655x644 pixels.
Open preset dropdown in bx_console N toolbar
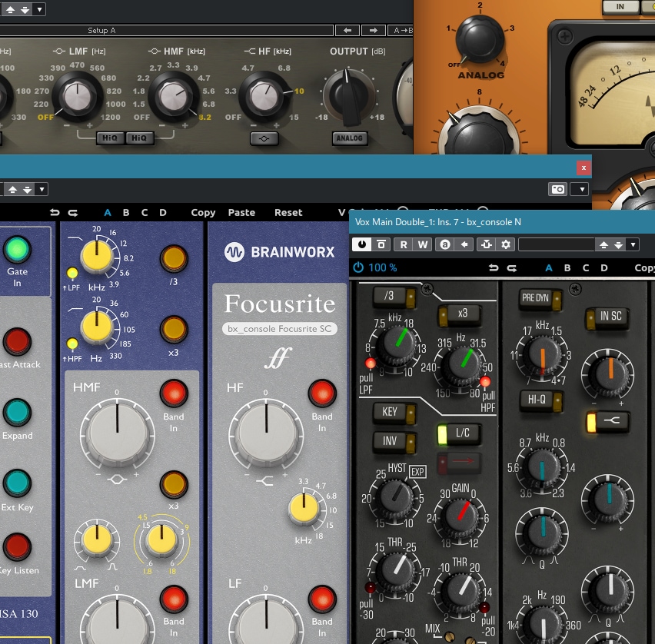(633, 244)
